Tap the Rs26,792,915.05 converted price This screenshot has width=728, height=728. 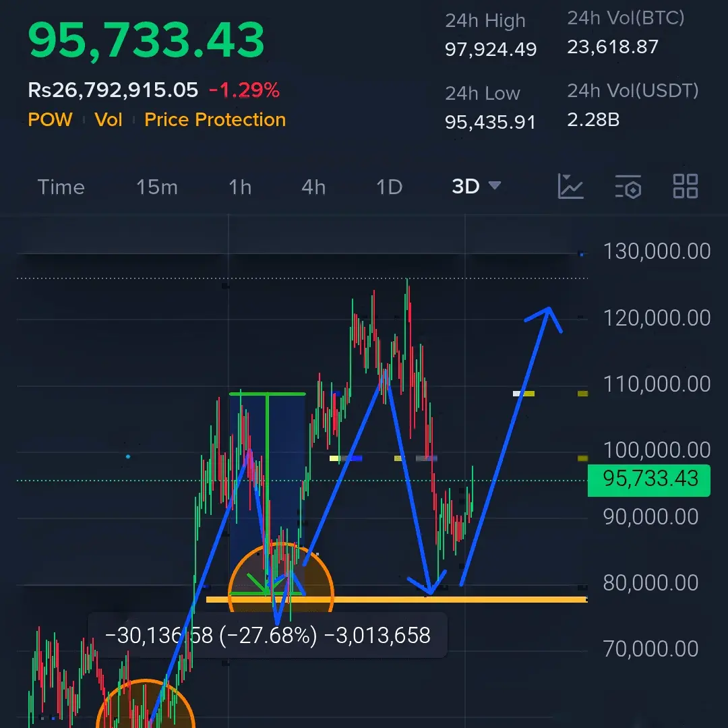tap(113, 90)
